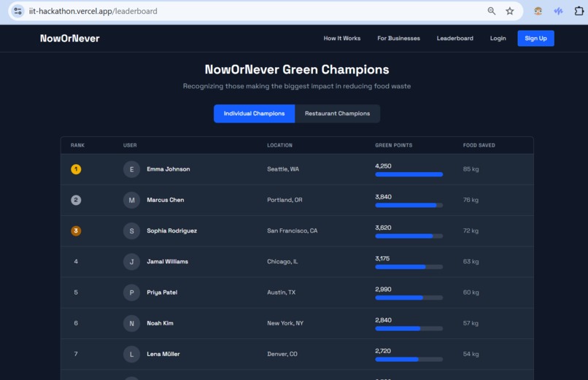Screen dimensions: 588x380
Task: Click rank number 4
Action: [76, 262]
